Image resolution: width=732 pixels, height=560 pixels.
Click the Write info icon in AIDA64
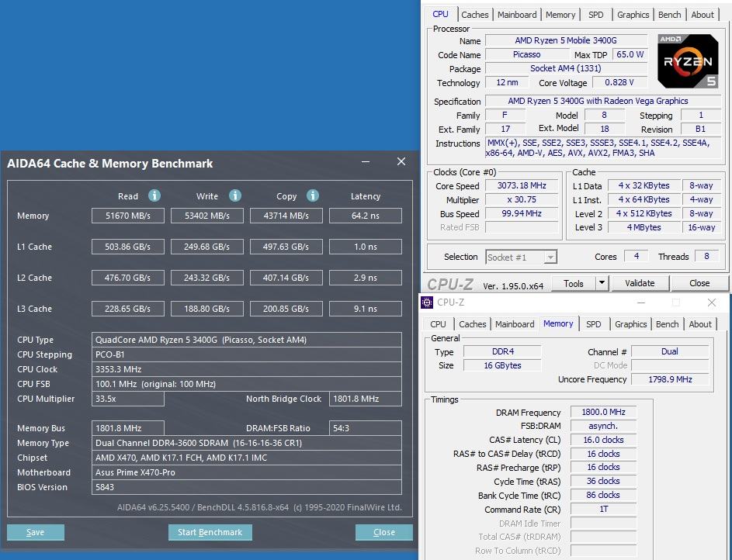(235, 195)
